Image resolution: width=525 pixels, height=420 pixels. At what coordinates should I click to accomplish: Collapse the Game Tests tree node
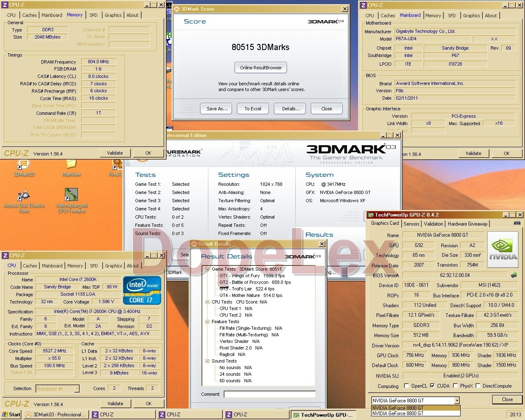208,269
